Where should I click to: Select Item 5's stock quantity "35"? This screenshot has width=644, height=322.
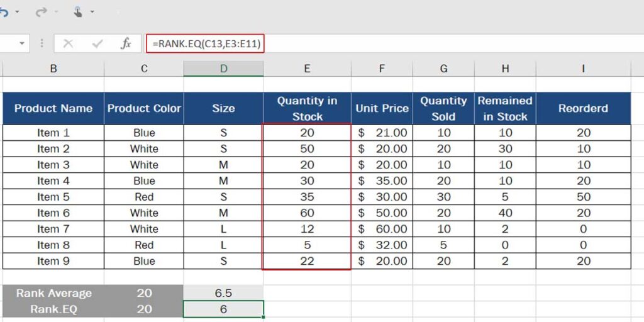(307, 197)
